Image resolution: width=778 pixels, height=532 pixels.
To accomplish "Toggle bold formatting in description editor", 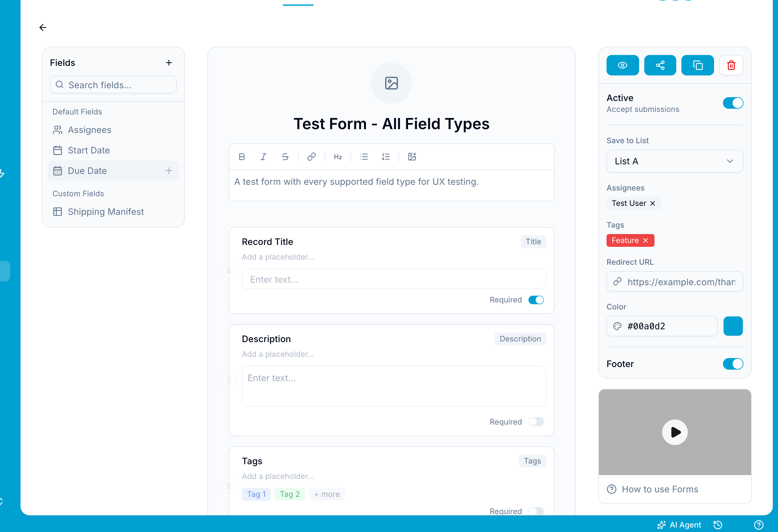I will pos(242,157).
